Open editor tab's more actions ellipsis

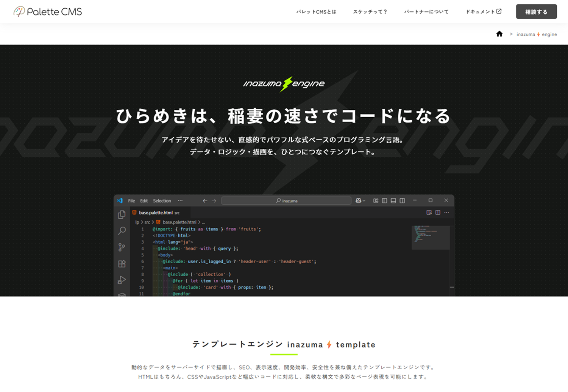[447, 213]
